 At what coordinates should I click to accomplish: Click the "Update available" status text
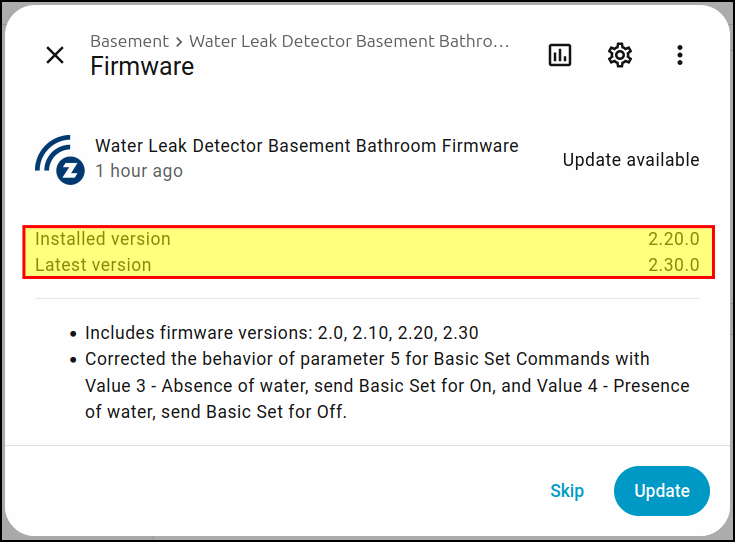631,160
